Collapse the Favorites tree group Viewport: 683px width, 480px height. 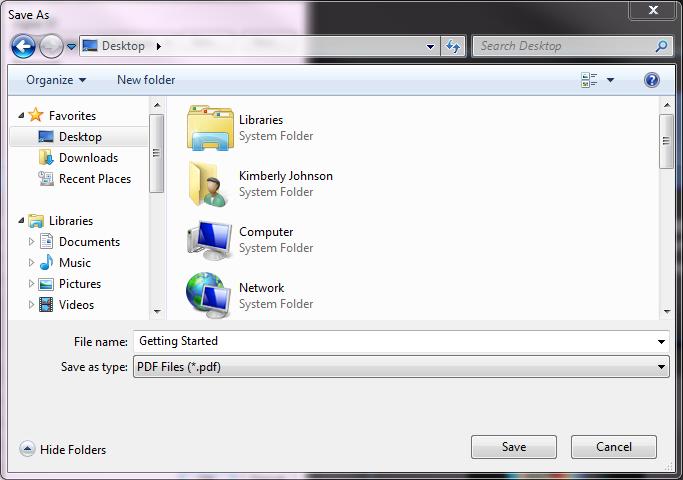22,116
